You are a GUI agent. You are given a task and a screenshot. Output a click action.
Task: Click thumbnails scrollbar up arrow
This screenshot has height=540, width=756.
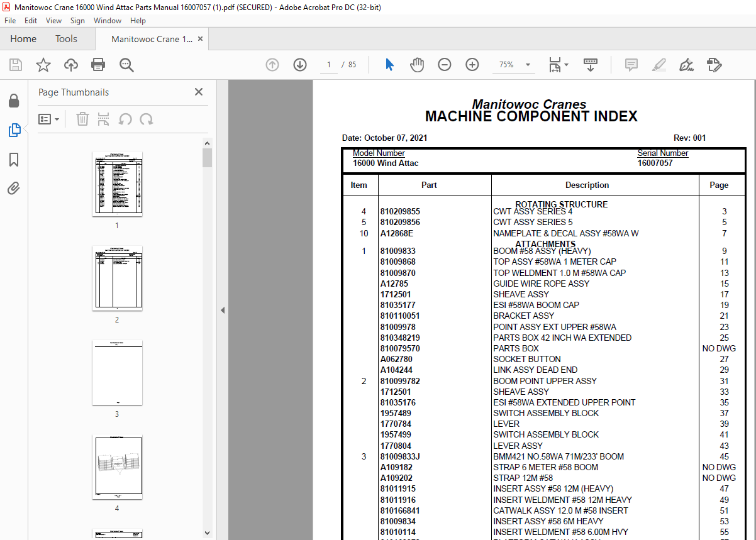(x=207, y=143)
